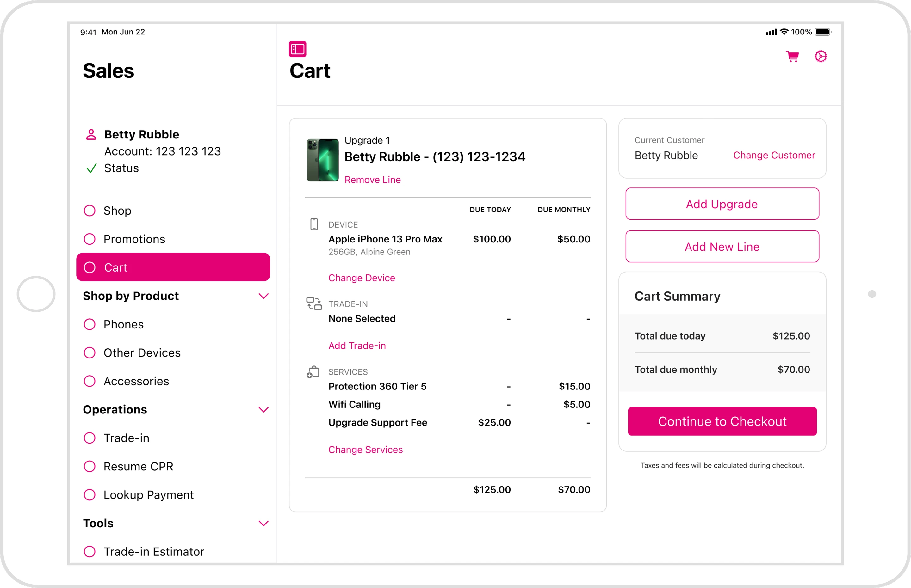
Task: Click the Services bag icon
Action: [313, 372]
